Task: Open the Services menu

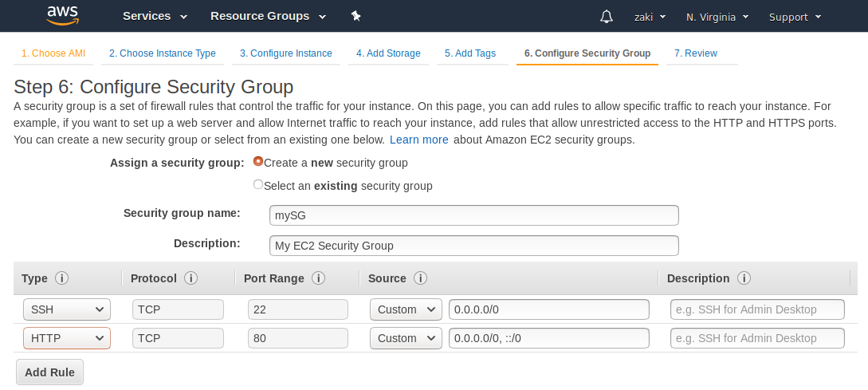Action: (155, 16)
